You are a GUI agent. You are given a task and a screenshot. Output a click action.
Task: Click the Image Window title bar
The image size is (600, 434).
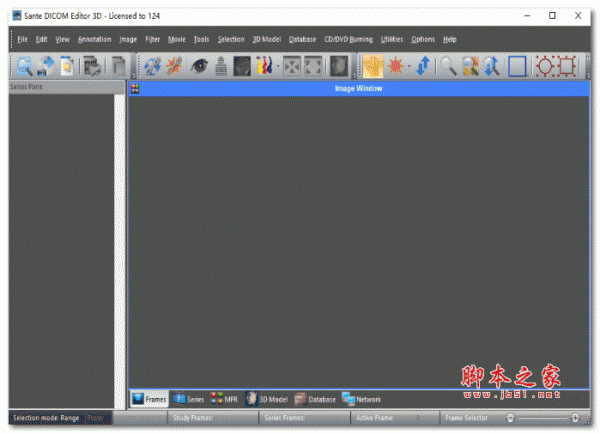(x=359, y=88)
